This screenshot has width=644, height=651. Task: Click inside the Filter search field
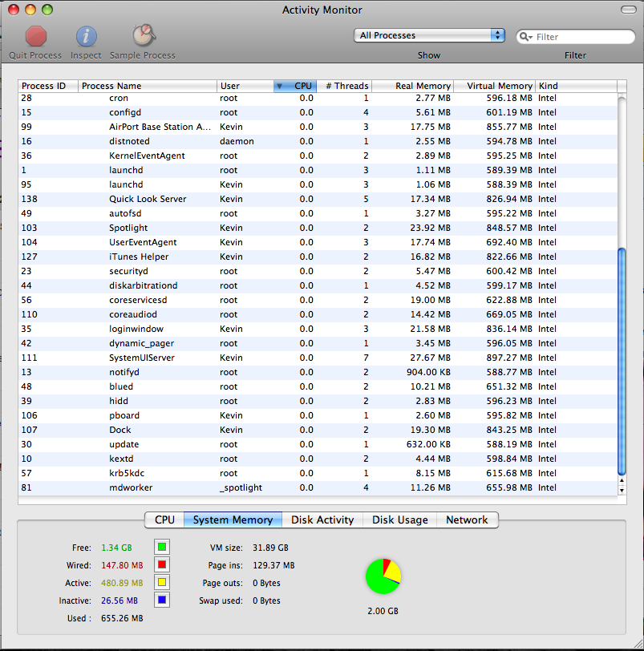tap(576, 37)
